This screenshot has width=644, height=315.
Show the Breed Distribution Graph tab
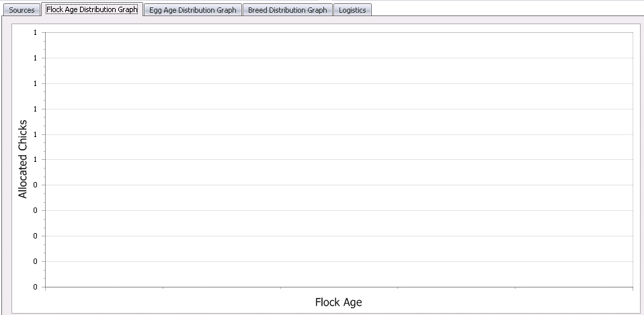coord(287,10)
